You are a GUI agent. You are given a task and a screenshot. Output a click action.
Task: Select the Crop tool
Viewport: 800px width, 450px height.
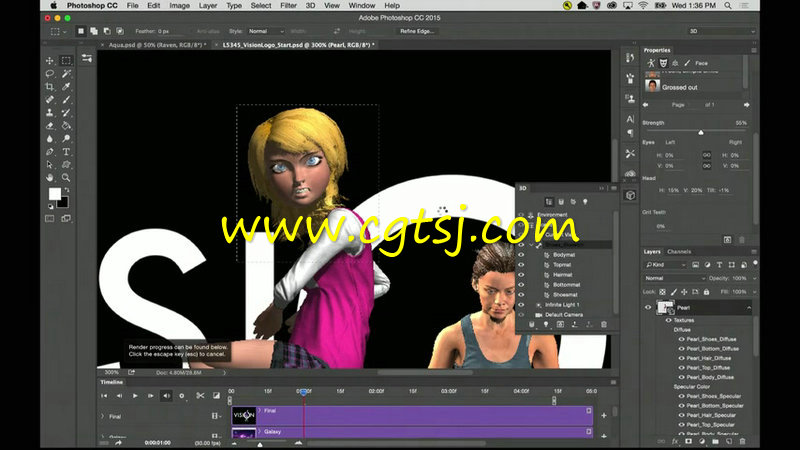pos(49,87)
